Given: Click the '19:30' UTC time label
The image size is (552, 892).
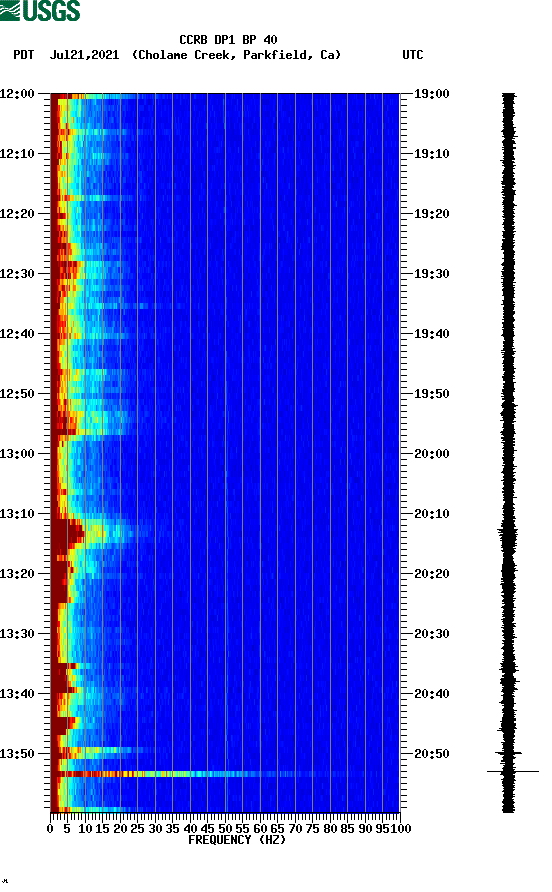Looking at the screenshot, I should pyautogui.click(x=431, y=274).
